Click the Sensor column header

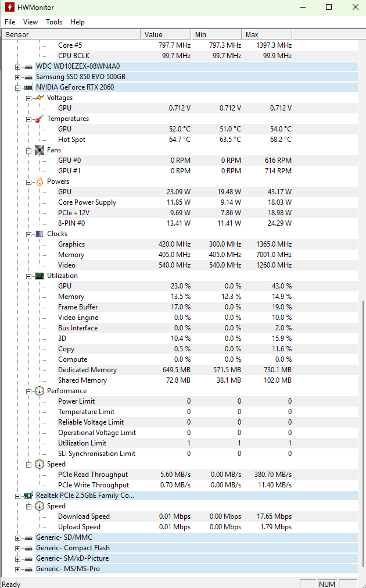pos(70,34)
